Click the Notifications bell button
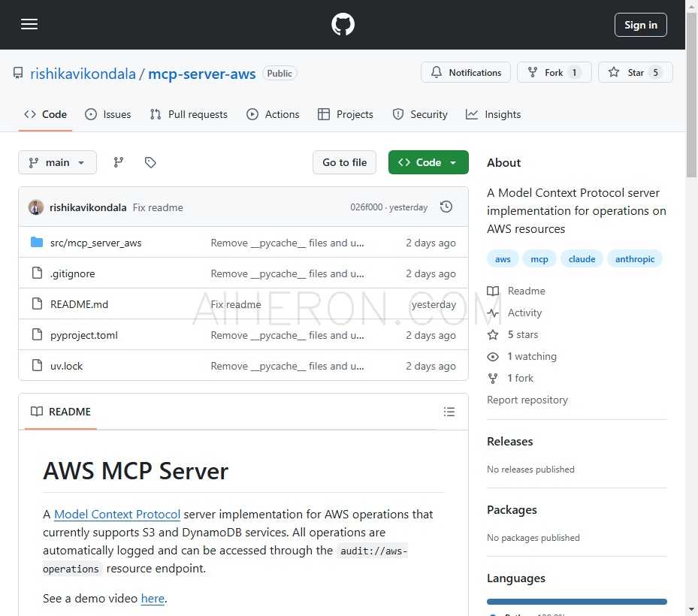Viewport: 698px width, 616px height. click(466, 73)
